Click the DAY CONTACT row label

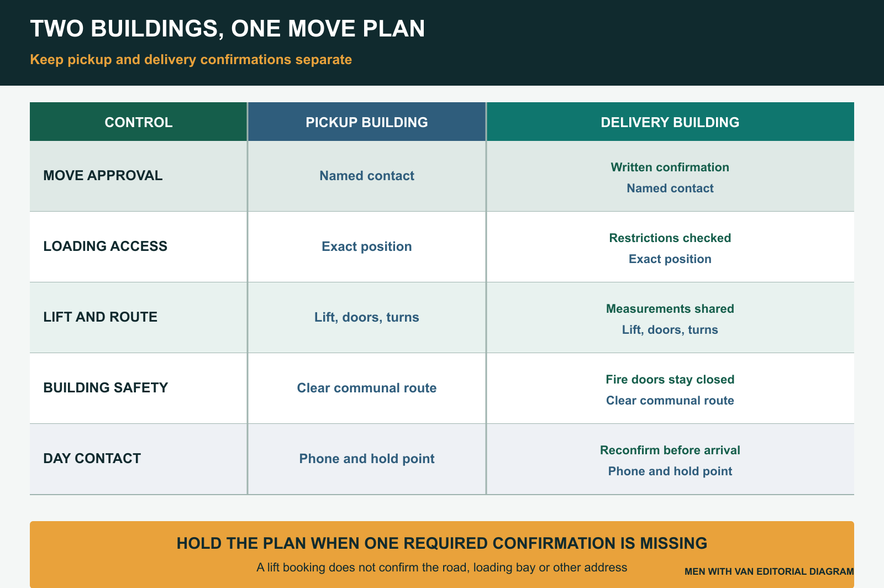coord(92,459)
